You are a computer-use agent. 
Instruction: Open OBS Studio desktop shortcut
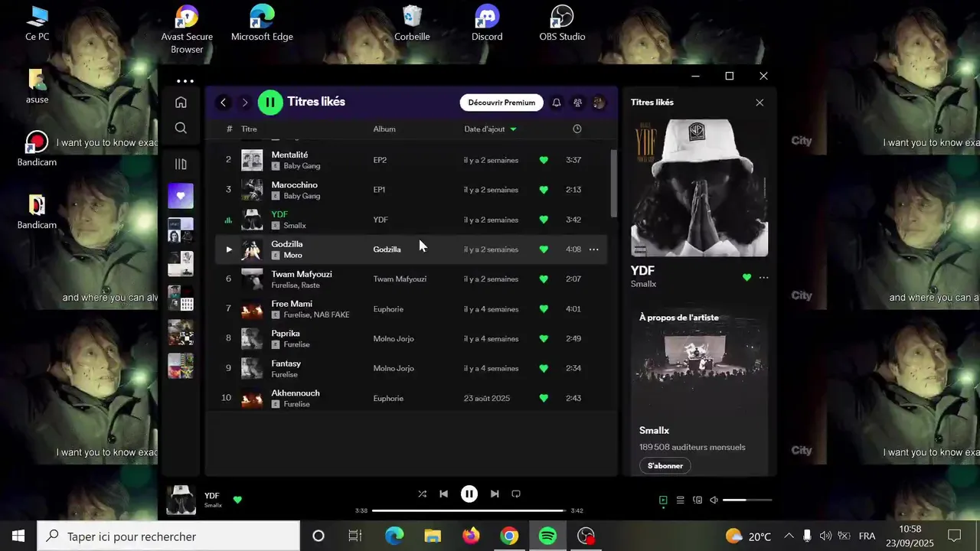click(x=562, y=24)
